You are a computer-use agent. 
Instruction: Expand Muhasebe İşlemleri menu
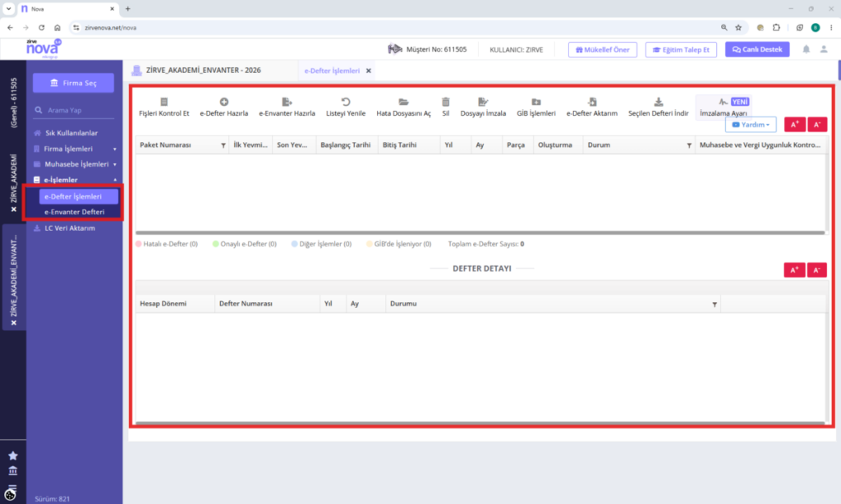(75, 164)
